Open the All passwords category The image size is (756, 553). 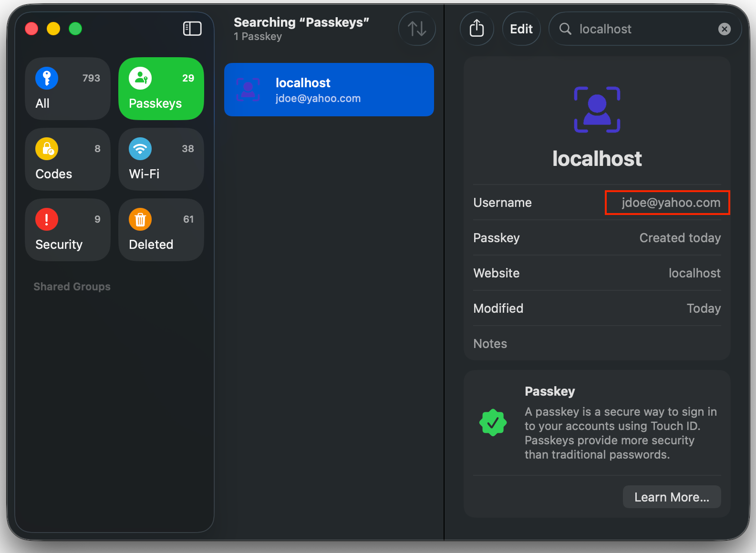pos(68,89)
